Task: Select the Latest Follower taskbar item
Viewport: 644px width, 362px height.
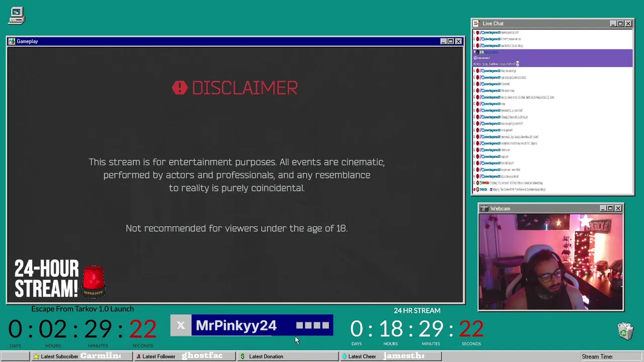Action: pos(185,356)
